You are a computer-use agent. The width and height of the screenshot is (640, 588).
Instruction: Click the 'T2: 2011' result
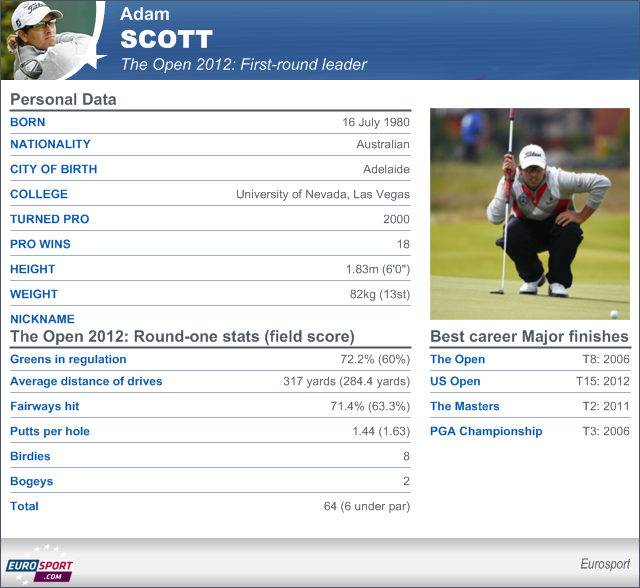606,406
